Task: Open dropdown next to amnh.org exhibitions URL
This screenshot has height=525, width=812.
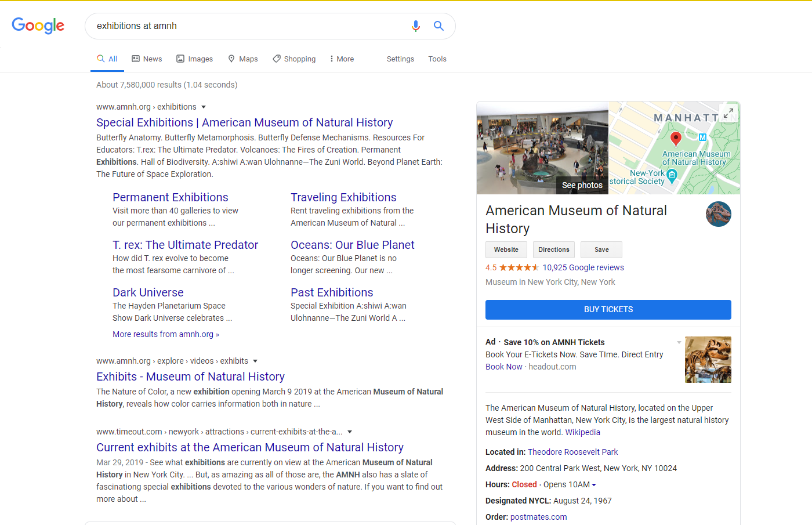Action: click(204, 107)
